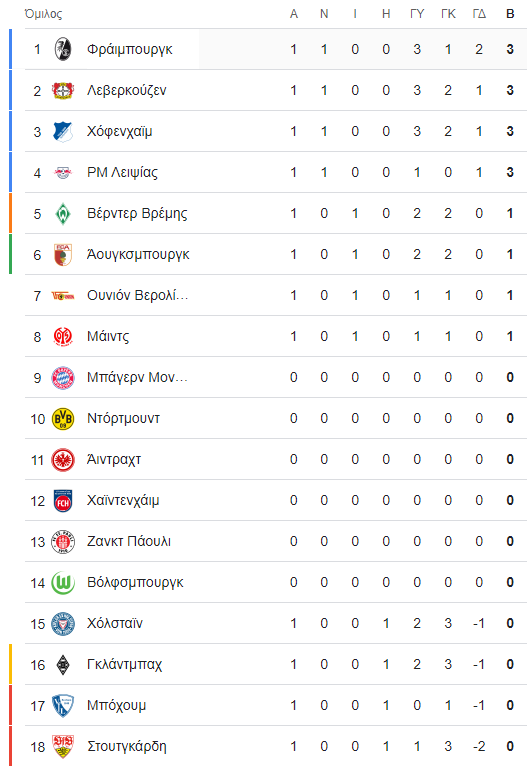This screenshot has height=767, width=527.
Task: Click the Bayer Leverkusen crest icon
Action: (63, 90)
